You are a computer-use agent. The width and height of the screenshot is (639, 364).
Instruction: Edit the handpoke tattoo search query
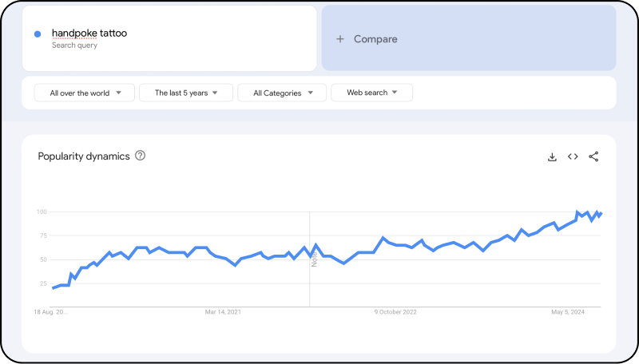tap(89, 34)
